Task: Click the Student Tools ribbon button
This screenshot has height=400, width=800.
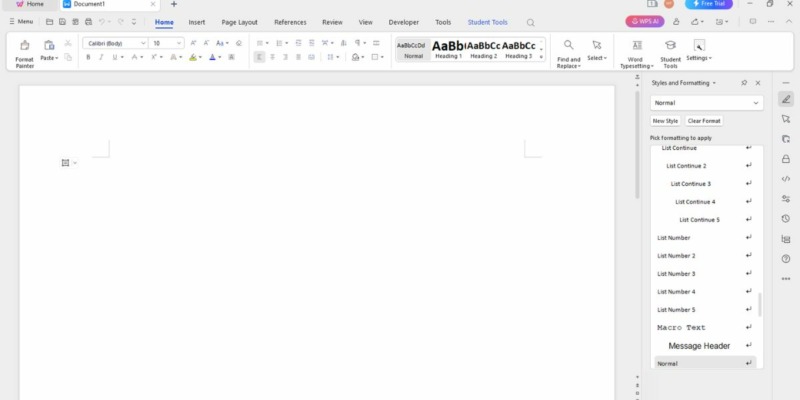Action: [x=670, y=54]
